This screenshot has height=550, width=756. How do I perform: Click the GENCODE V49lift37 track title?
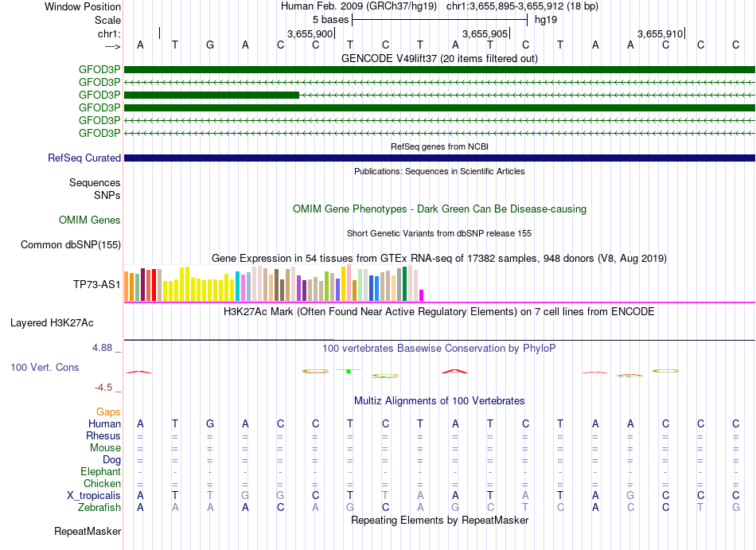(439, 58)
